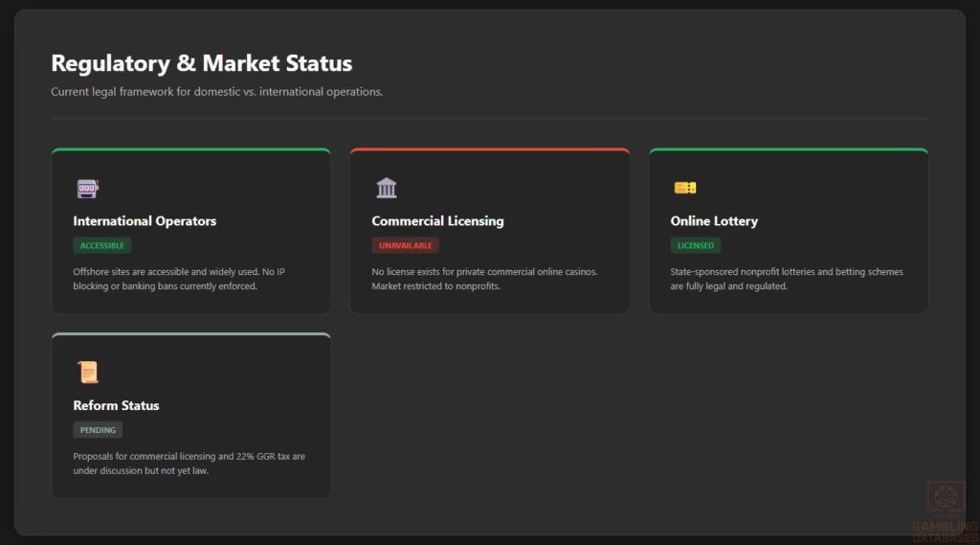Select the PENDING status badge
980x545 pixels.
pyautogui.click(x=98, y=430)
